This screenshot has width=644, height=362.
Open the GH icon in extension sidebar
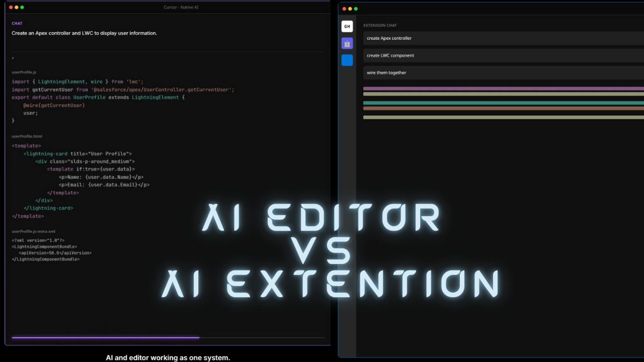pos(347,26)
